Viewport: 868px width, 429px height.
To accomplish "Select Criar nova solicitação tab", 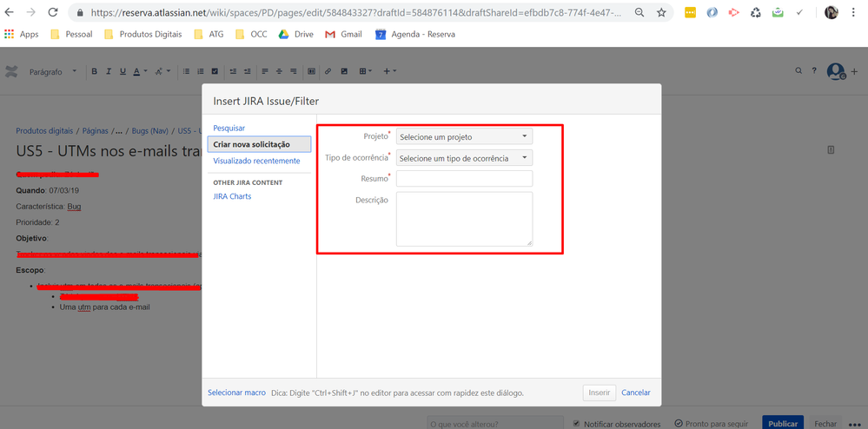I will tap(259, 144).
